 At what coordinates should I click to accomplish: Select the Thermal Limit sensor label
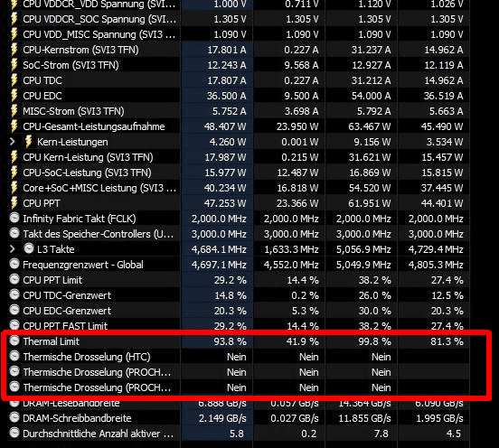coord(51,341)
